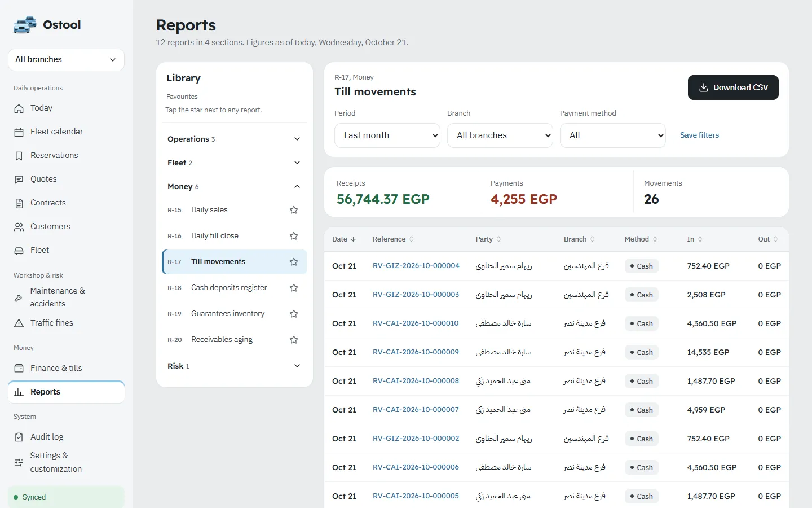Click the Save filters link
The height and width of the screenshot is (508, 812).
click(699, 135)
